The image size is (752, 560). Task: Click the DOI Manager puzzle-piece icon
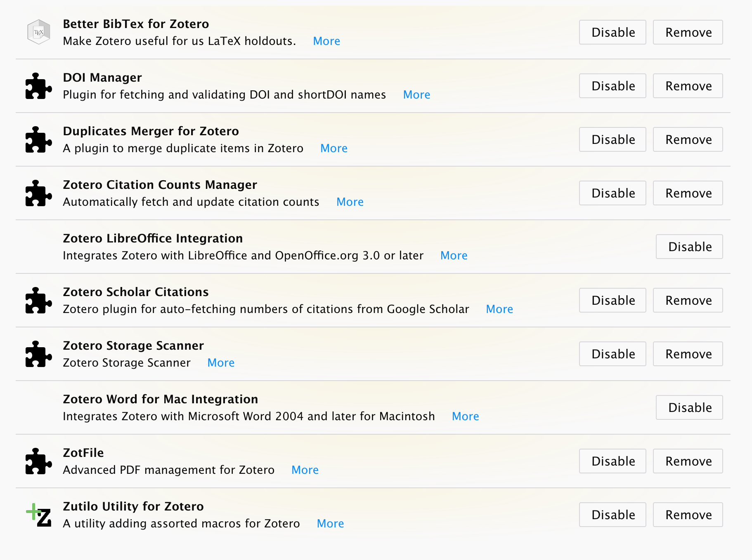point(39,86)
